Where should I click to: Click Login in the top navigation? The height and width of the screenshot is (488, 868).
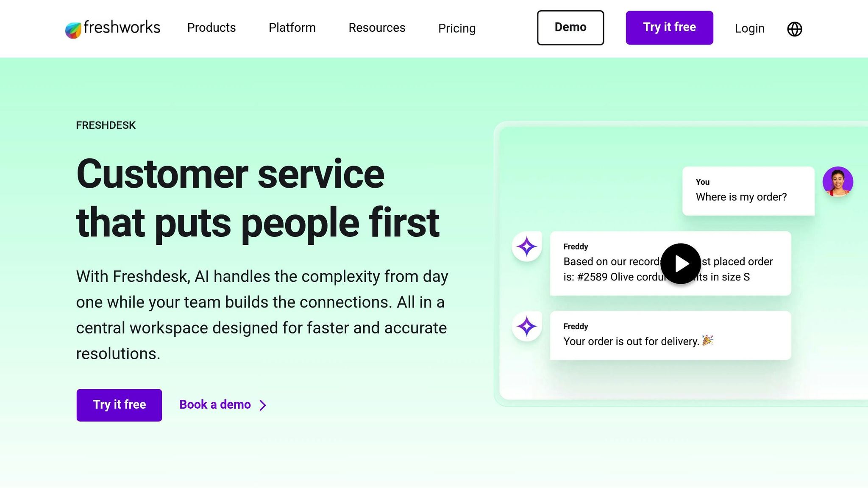(x=750, y=28)
